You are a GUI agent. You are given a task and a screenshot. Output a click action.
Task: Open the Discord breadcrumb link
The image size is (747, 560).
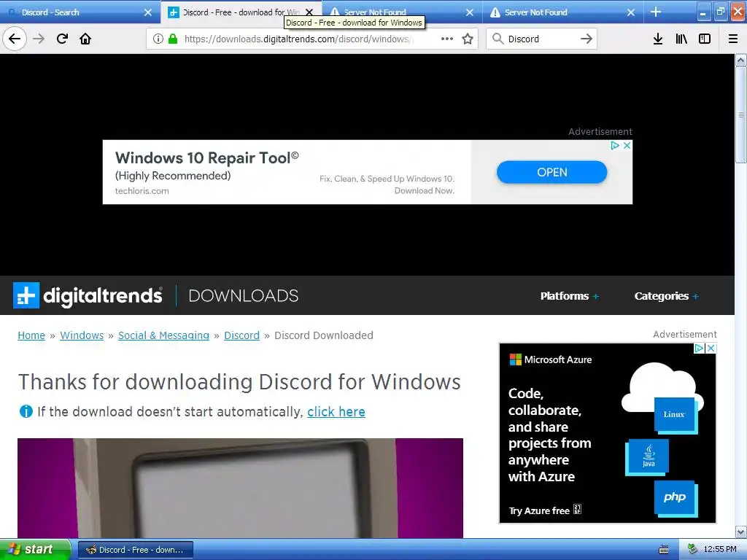(x=242, y=335)
